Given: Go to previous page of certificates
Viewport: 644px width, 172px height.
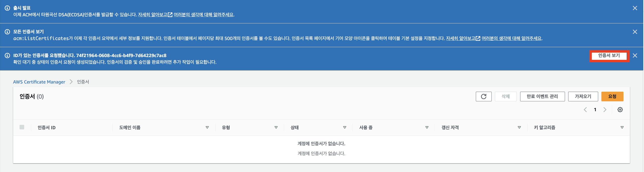Looking at the screenshot, I should tap(586, 110).
